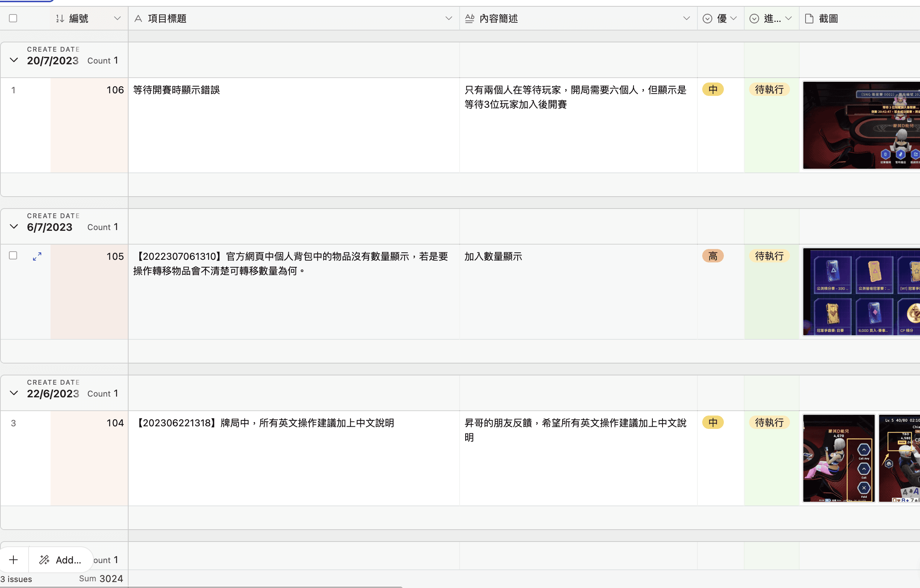Toggle the select-all checkbox in header
This screenshot has width=920, height=588.
[13, 18]
